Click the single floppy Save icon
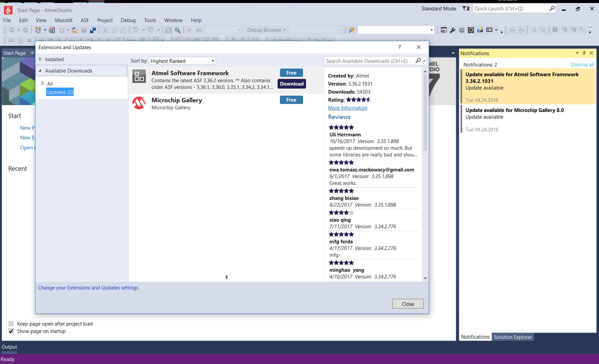599x364 pixels. 84,30
